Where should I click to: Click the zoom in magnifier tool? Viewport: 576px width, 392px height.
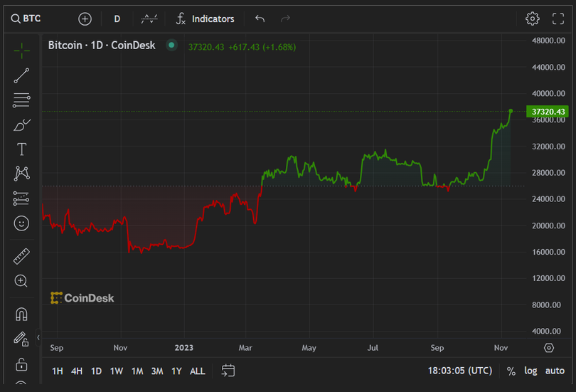coord(21,281)
